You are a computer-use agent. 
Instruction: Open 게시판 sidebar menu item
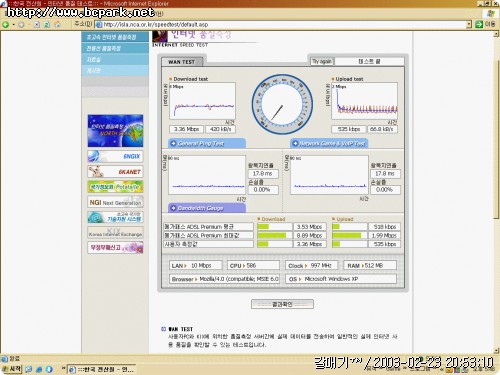(x=115, y=70)
